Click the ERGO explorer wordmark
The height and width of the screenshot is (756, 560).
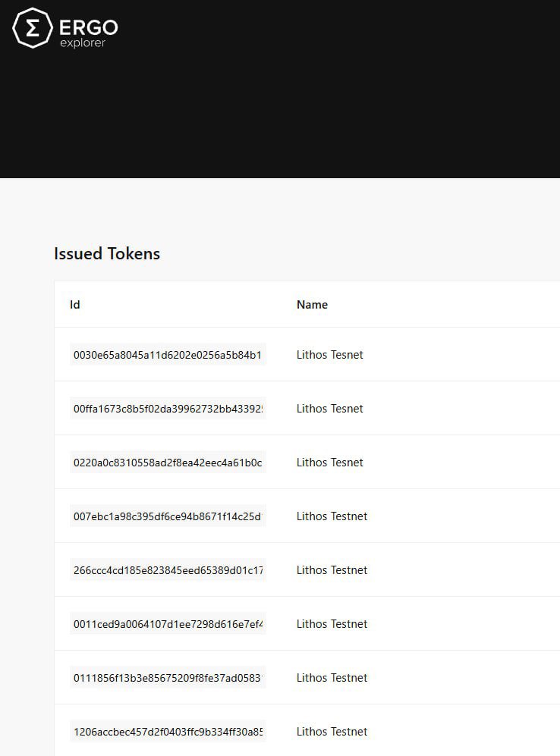click(88, 33)
